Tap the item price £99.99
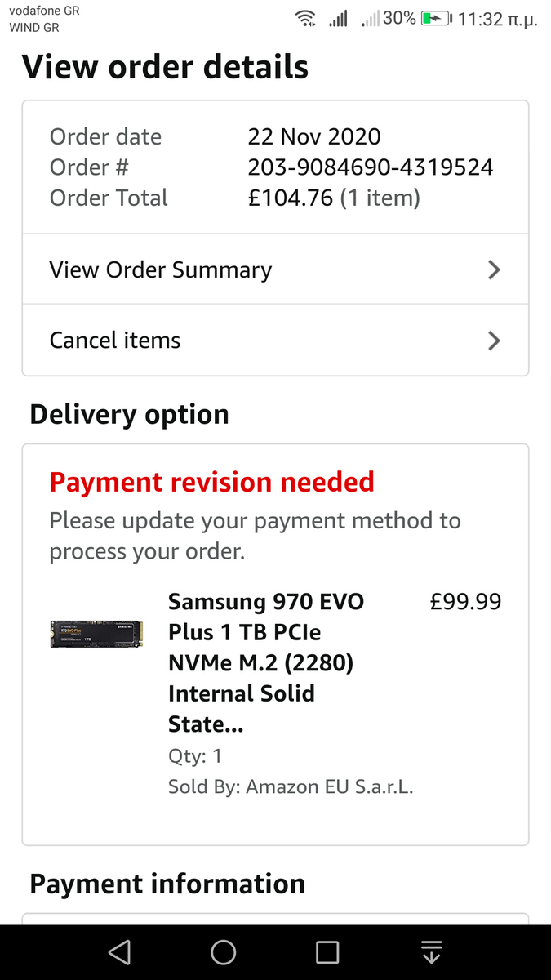 [x=465, y=602]
